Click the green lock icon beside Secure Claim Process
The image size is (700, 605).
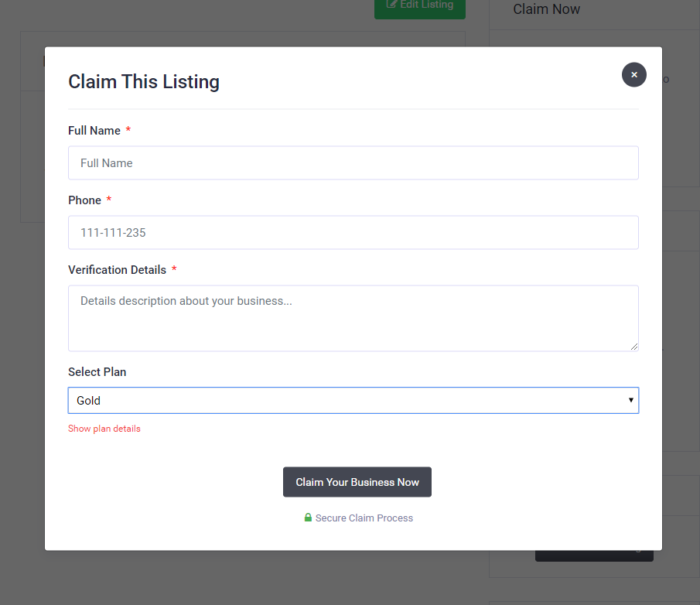click(308, 518)
